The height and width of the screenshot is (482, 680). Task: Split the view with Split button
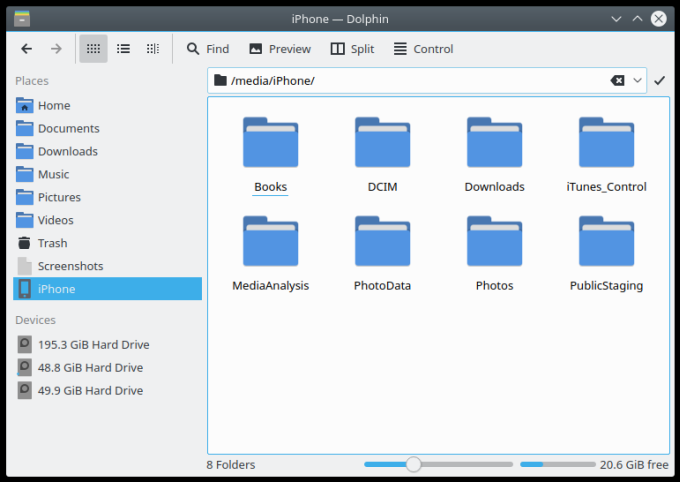coord(352,49)
